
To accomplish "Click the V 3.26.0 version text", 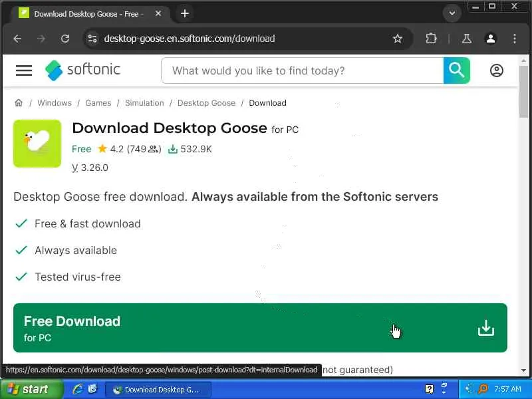I will (90, 168).
